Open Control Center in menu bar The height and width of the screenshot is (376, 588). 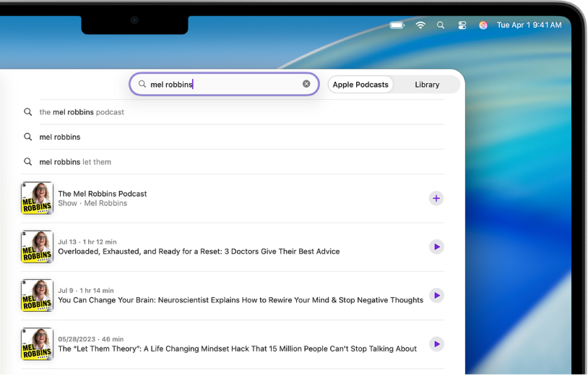pos(462,25)
